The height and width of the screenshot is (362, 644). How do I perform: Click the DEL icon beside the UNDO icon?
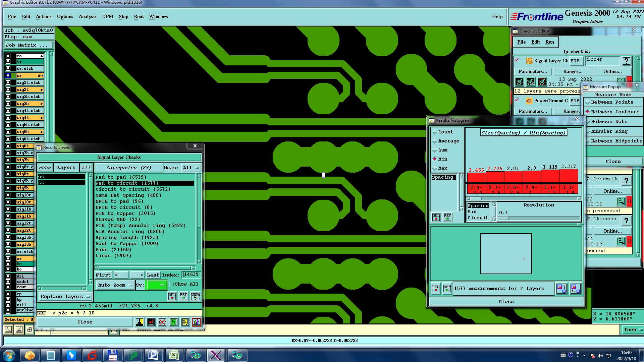[172, 296]
